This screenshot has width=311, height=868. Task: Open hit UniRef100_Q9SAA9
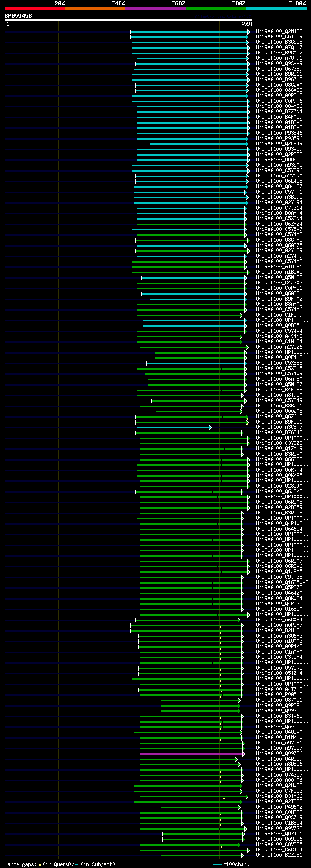pyautogui.click(x=279, y=63)
